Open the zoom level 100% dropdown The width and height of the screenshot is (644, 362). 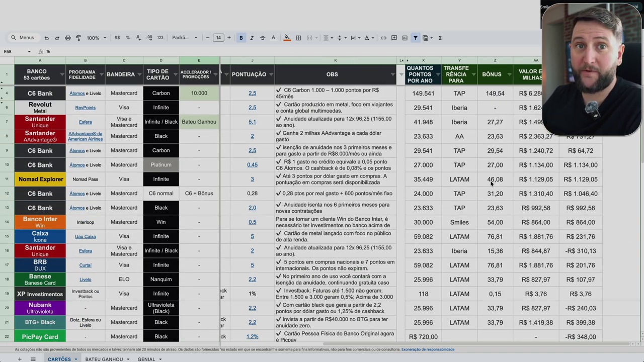[x=97, y=38]
